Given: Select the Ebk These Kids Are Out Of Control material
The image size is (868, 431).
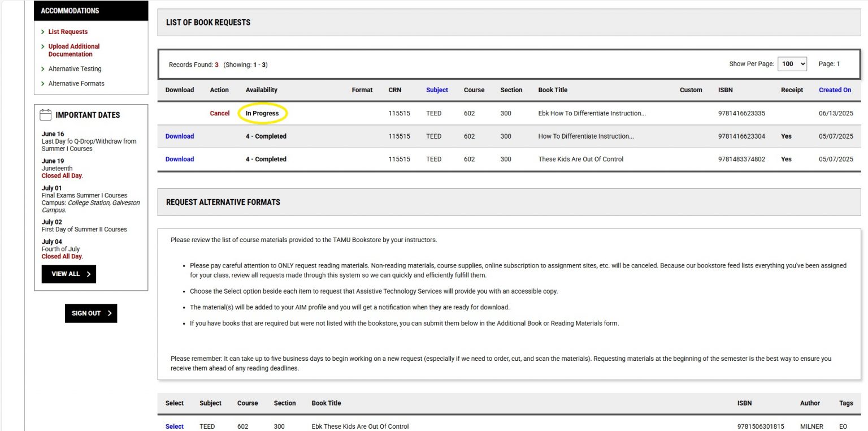Looking at the screenshot, I should [174, 426].
